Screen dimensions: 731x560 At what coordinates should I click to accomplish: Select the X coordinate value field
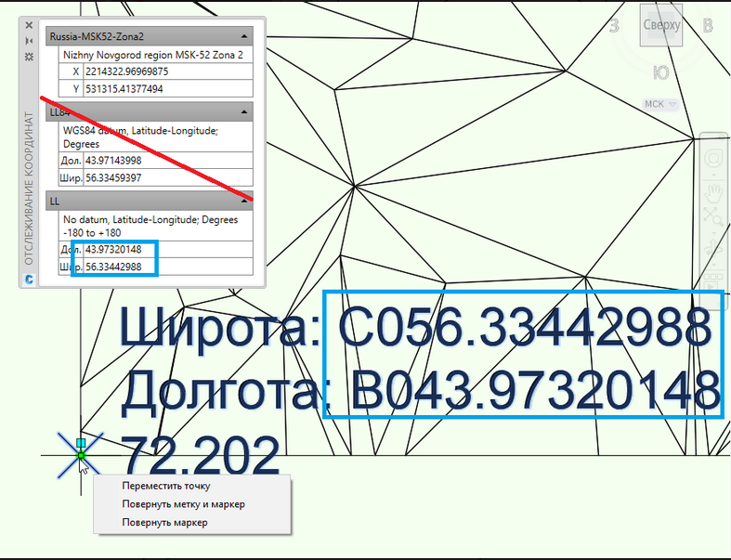(x=167, y=72)
